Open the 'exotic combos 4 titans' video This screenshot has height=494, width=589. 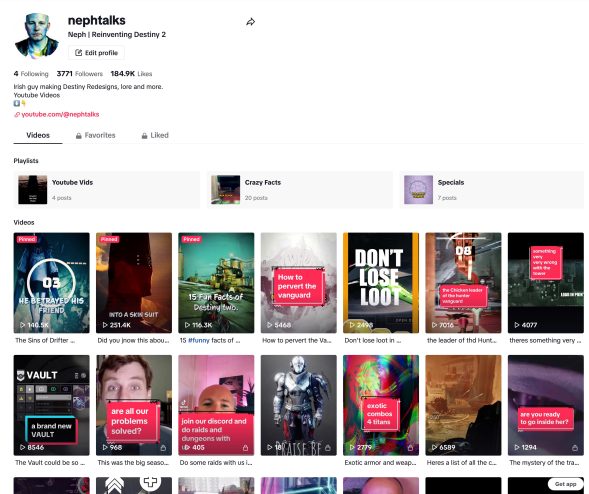tap(381, 405)
